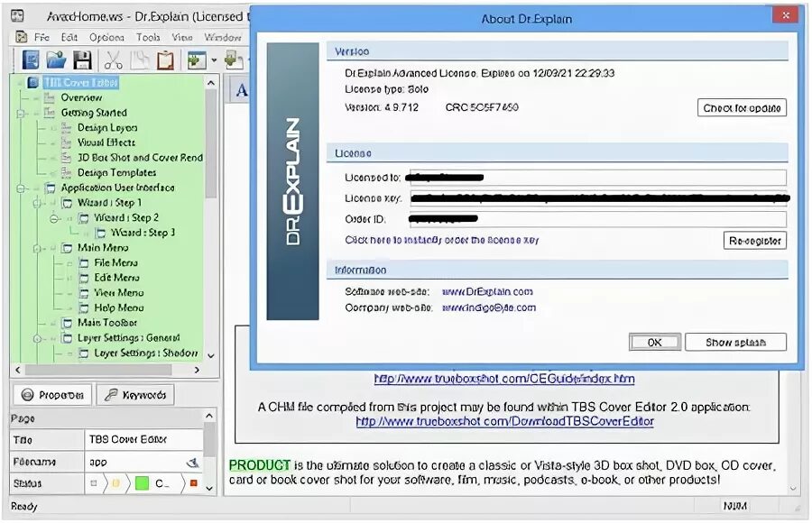Open the Options menu
Viewport: 812px width, 523px height.
[106, 37]
